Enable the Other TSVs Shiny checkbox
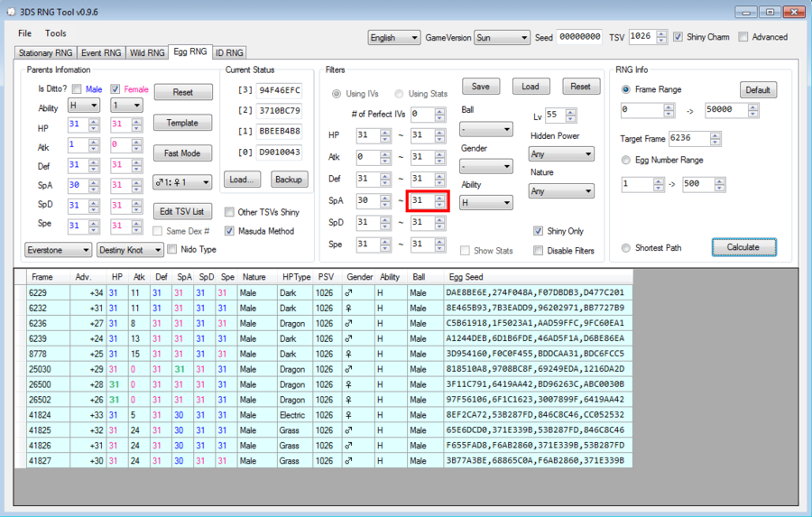812x517 pixels. tap(229, 212)
